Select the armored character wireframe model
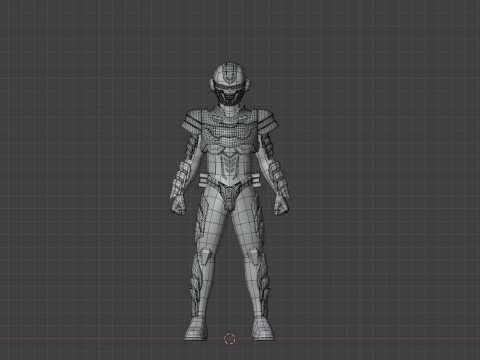 click(229, 201)
